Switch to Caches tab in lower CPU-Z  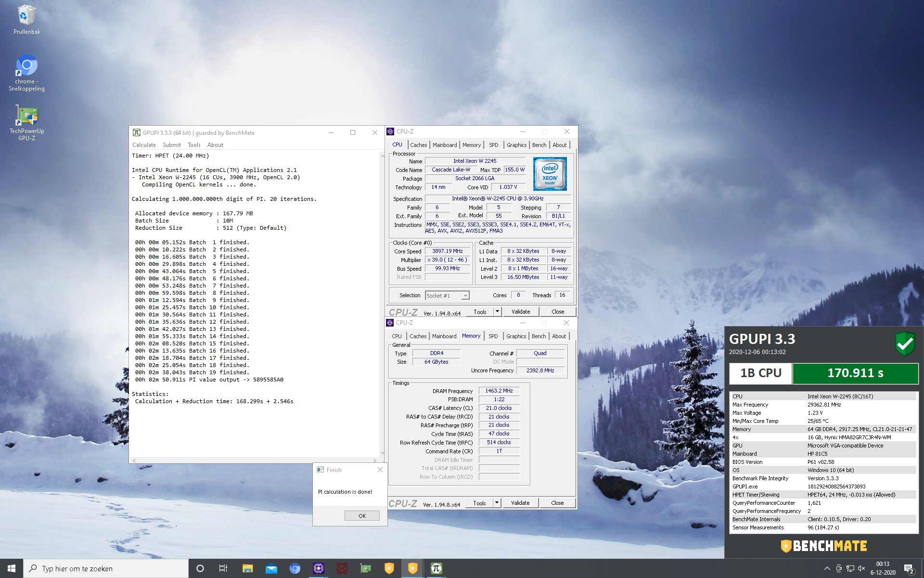point(418,336)
